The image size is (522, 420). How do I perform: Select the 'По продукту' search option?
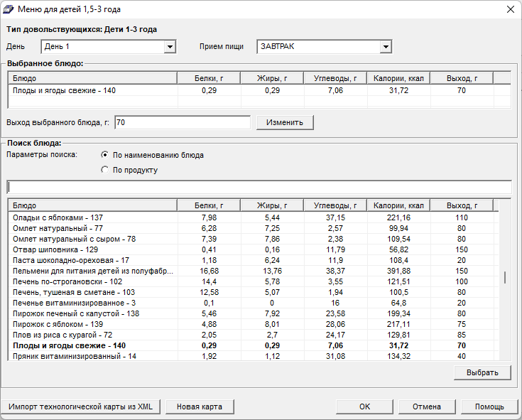(105, 171)
